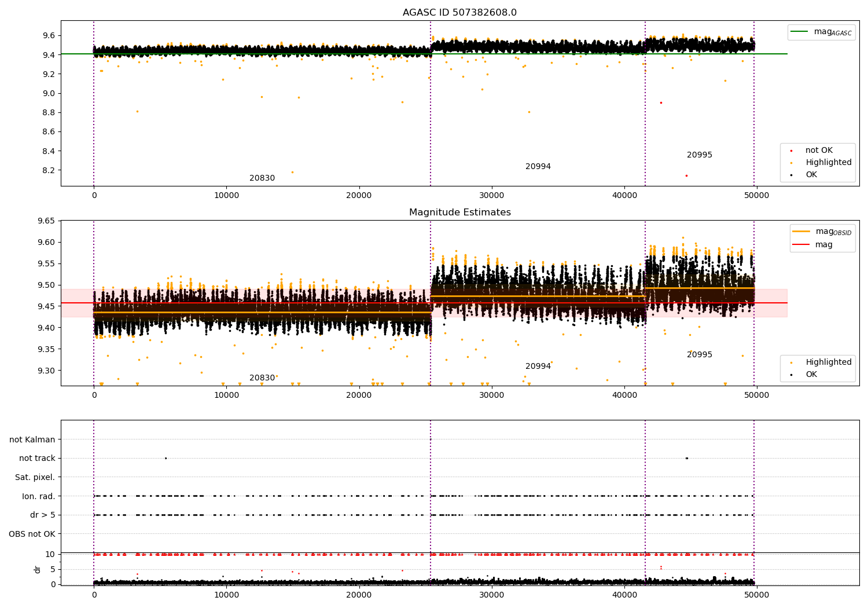Click the 'not track' row label

[x=37, y=459]
